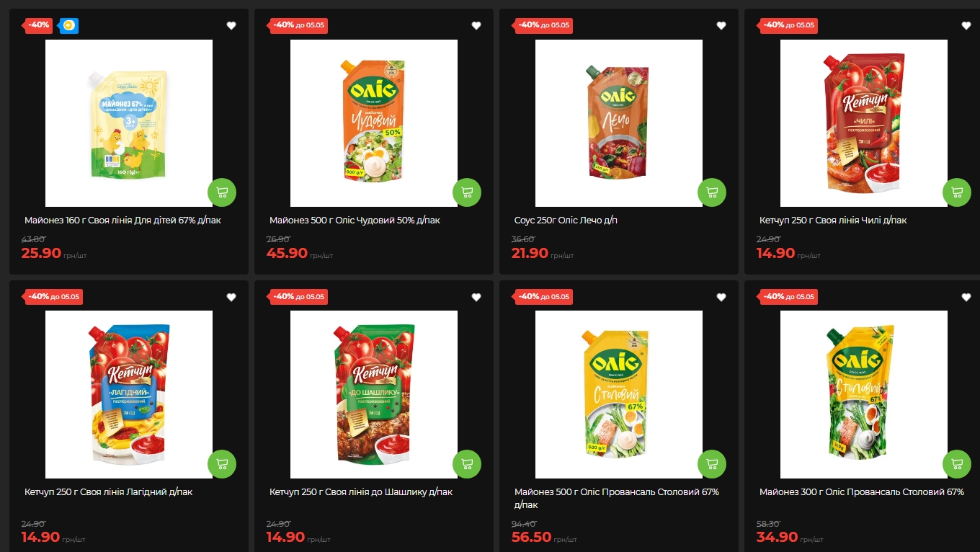Click the blue badge on Майонез Для дітей
This screenshot has width=980, height=552.
click(68, 26)
